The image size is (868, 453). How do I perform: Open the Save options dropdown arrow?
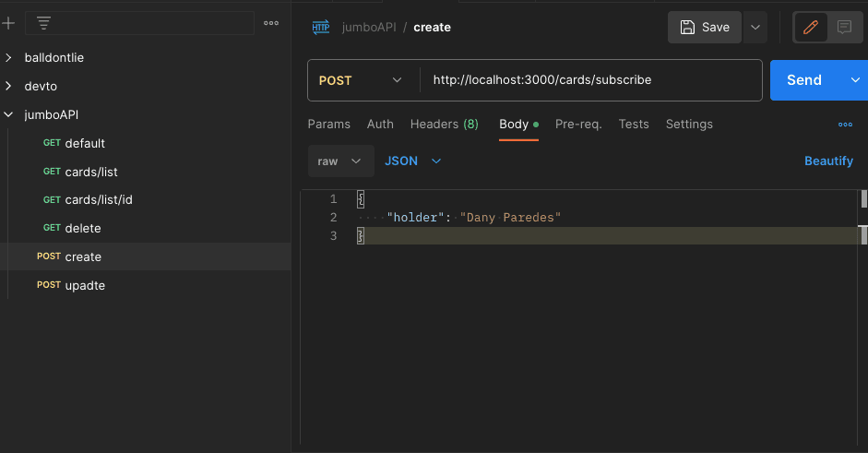click(x=755, y=27)
